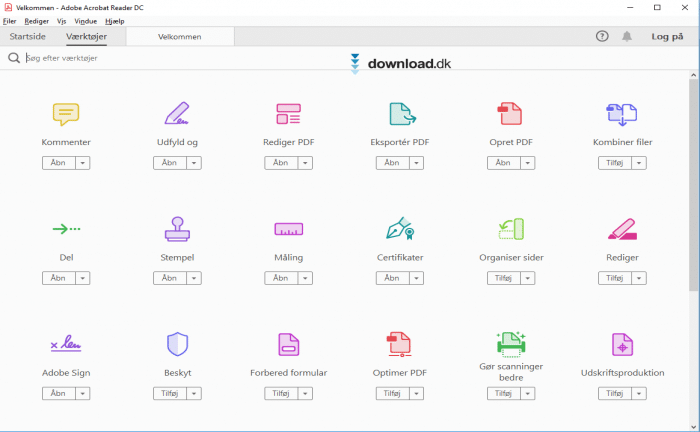Screen dimensions: 700x432
Task: Click the Gør scanninger bedre scanner icon
Action: pyautogui.click(x=511, y=344)
